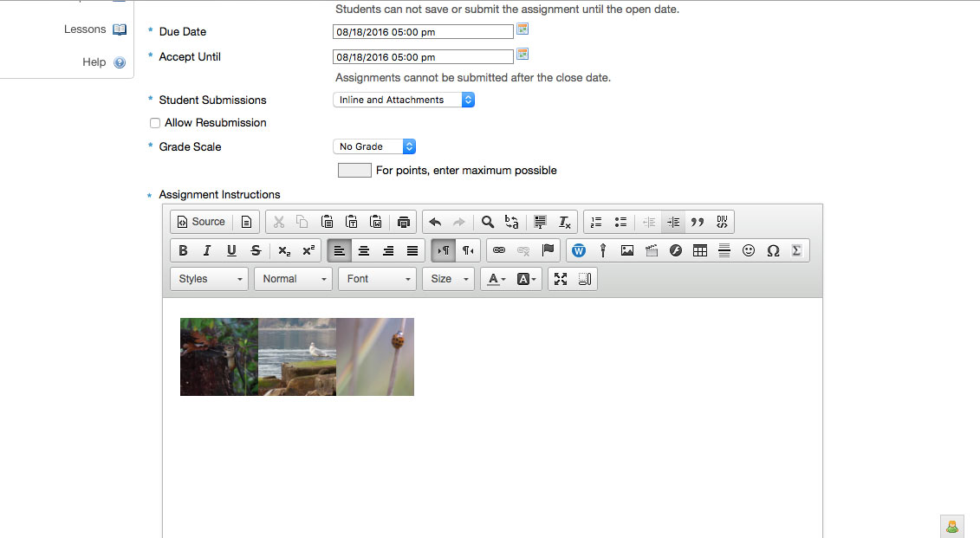Click the Select All icon
The height and width of the screenshot is (538, 980).
coord(540,222)
